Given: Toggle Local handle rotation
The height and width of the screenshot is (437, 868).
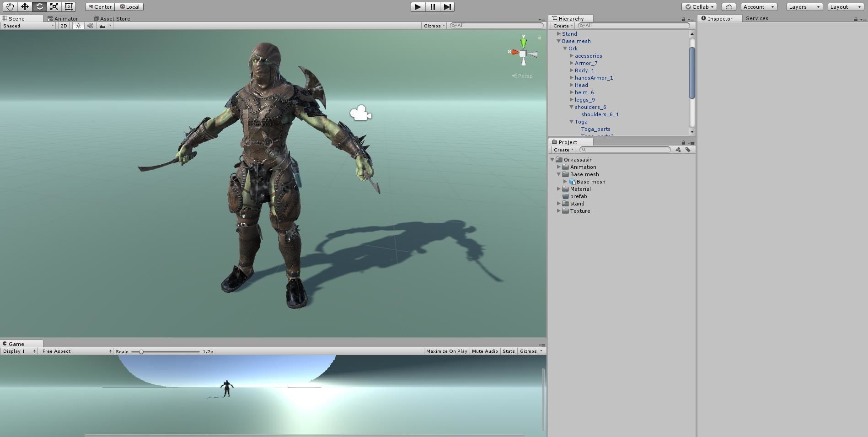Looking at the screenshot, I should [x=129, y=7].
